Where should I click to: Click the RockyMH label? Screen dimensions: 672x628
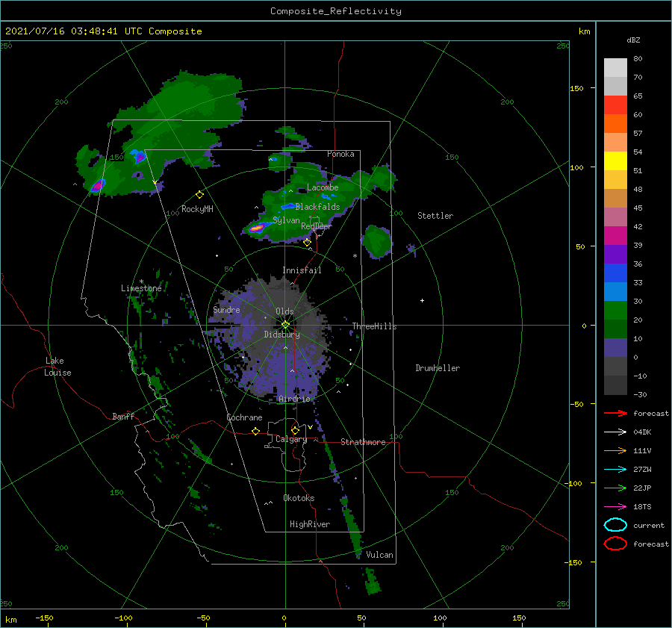pos(197,209)
